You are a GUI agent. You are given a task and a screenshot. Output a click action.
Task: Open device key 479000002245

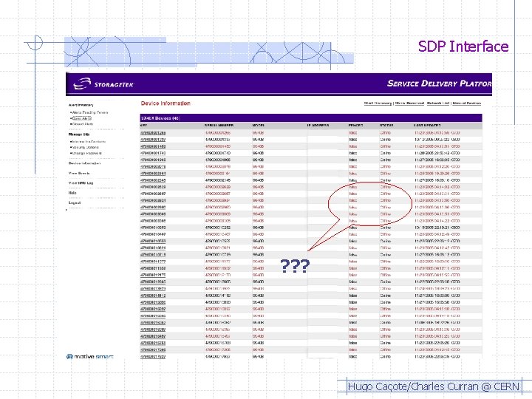153,180
